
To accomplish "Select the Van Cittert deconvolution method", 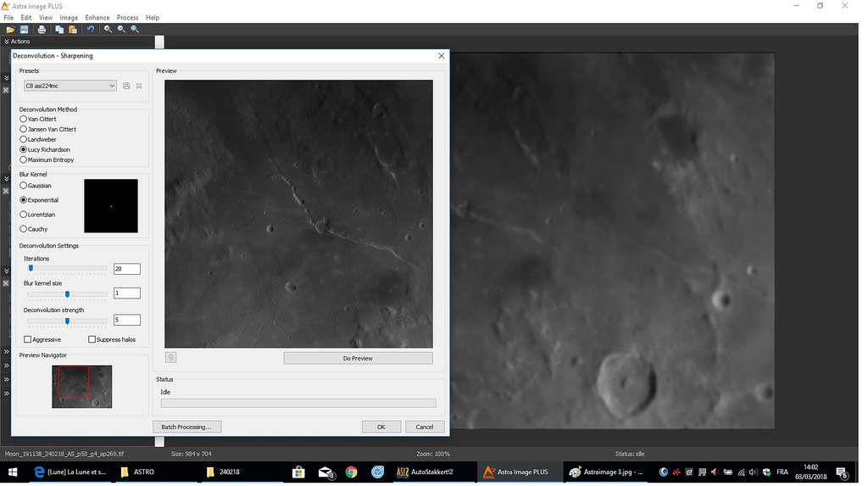I will [38, 119].
